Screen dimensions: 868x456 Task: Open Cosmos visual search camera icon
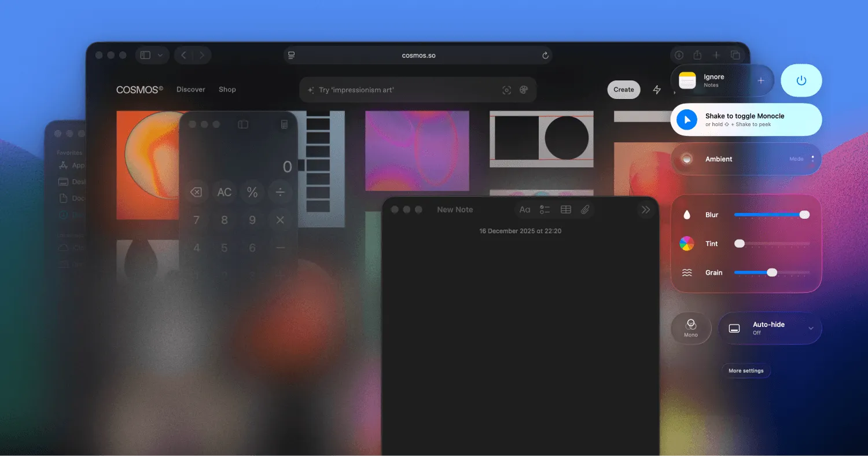(507, 90)
